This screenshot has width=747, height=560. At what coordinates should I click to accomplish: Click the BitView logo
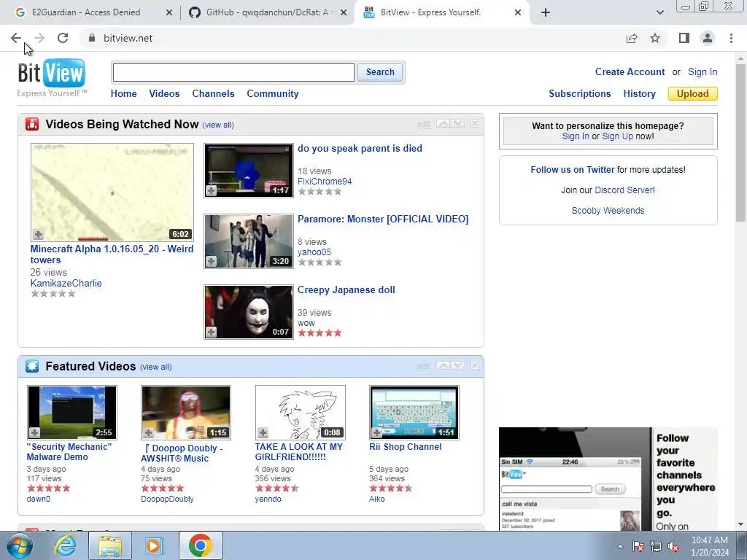click(52, 77)
